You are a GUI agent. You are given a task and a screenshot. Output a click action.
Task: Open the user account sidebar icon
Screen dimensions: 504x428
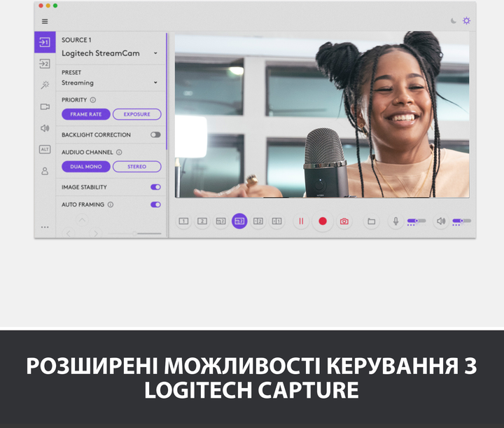click(45, 171)
